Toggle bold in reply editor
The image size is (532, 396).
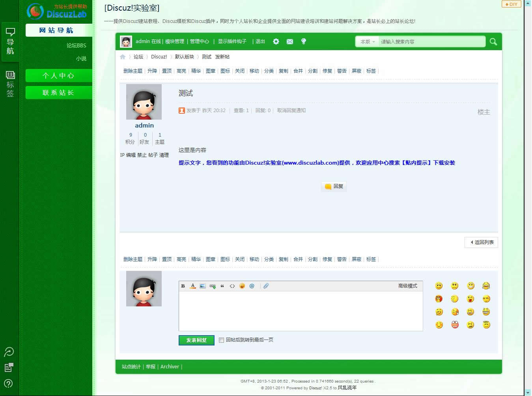click(183, 286)
